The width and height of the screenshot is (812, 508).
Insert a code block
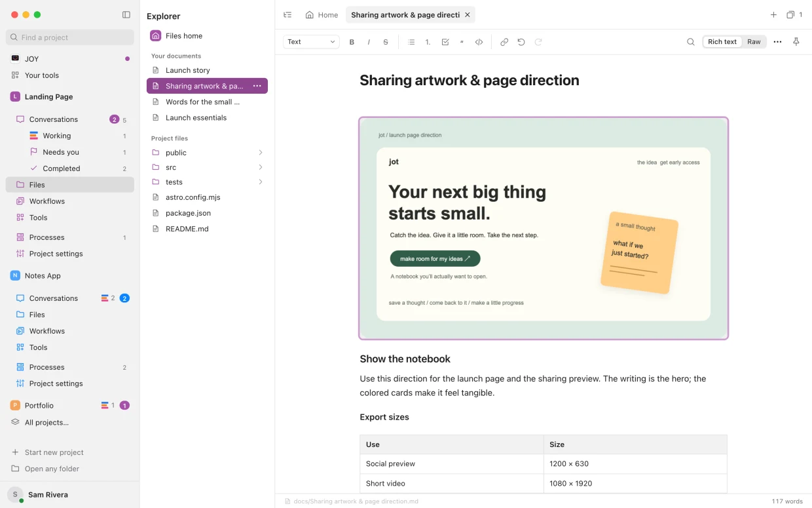click(479, 42)
